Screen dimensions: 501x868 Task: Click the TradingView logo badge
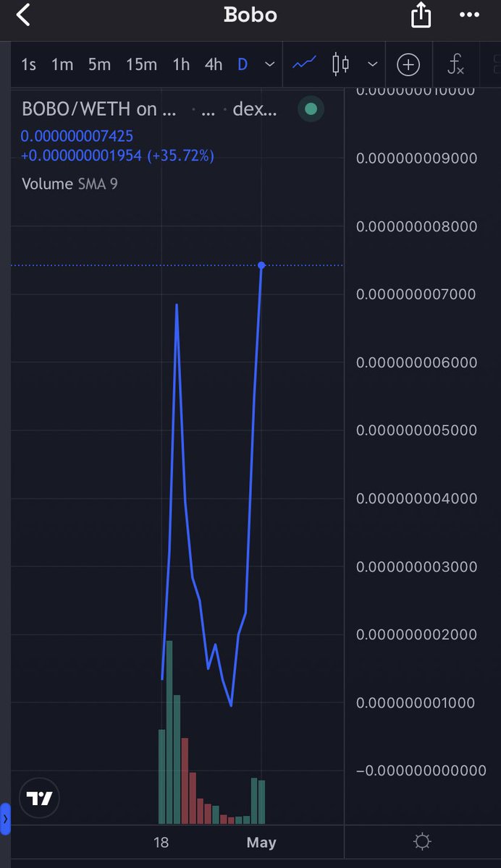pyautogui.click(x=40, y=799)
